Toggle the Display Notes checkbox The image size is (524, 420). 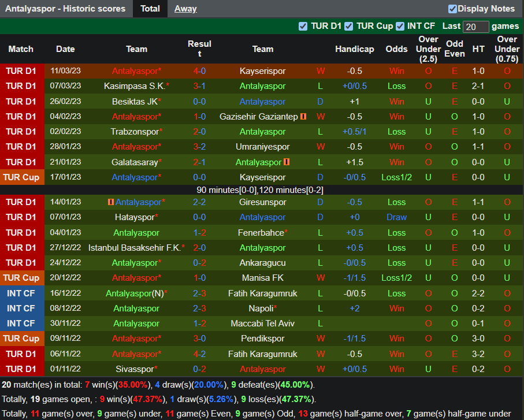coord(452,9)
